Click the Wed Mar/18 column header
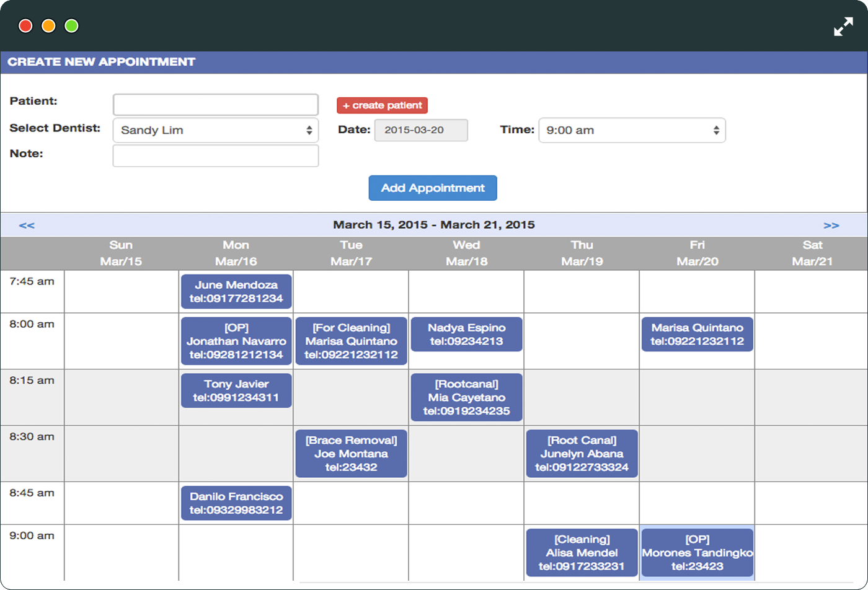The height and width of the screenshot is (590, 868). (467, 253)
